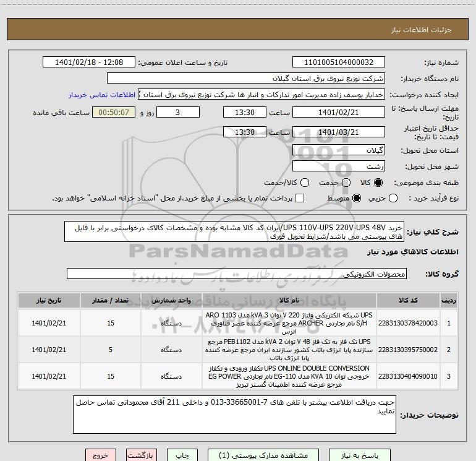Click the چاپ print button
Viewport: 476px width, 461px height.
pos(182,455)
